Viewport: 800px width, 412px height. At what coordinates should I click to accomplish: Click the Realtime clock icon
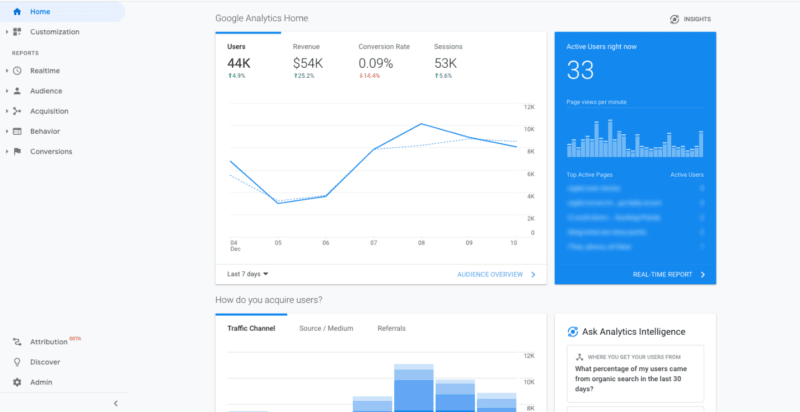tap(17, 71)
